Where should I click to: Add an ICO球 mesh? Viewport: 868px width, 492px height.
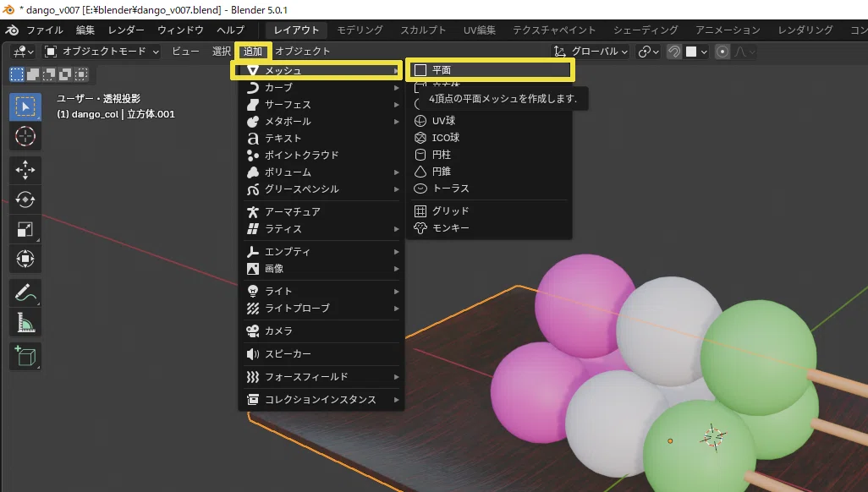(x=489, y=138)
